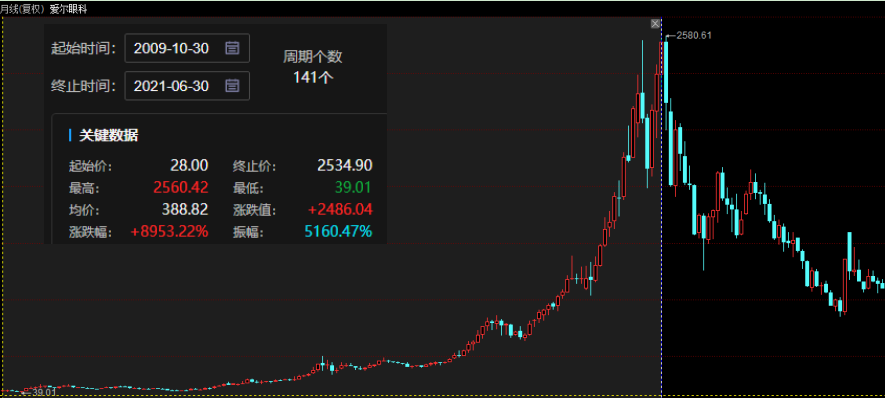Select the end price value 2534.90
Viewport: 885px width, 398px height.
(x=345, y=165)
